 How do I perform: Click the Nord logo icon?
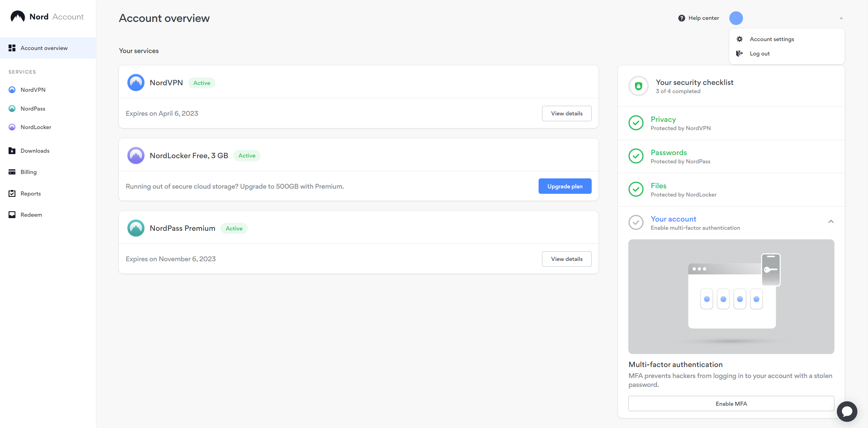click(18, 16)
